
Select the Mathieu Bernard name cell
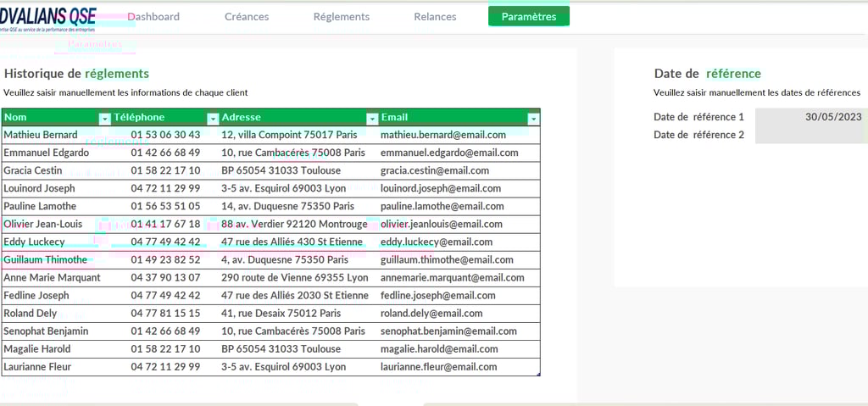pyautogui.click(x=41, y=135)
